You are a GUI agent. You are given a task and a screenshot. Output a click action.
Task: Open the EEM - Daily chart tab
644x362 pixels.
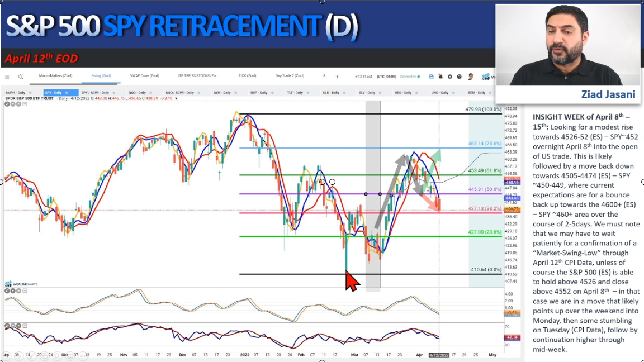click(x=476, y=93)
